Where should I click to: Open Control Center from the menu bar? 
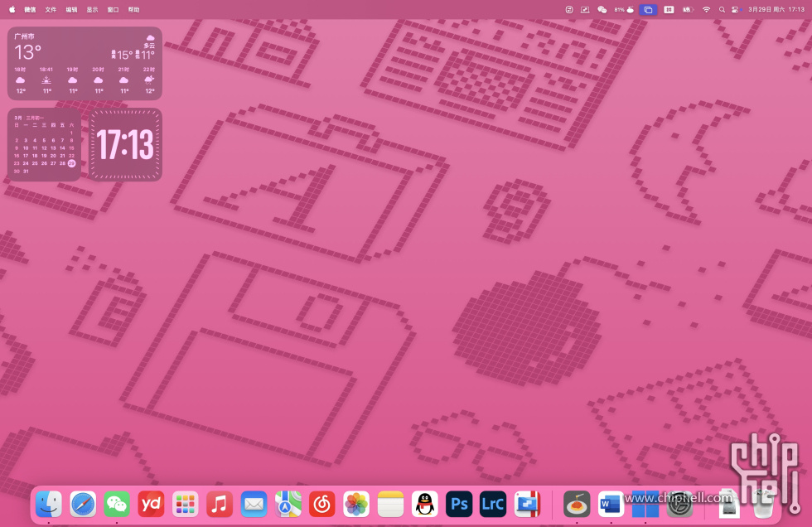pos(736,9)
